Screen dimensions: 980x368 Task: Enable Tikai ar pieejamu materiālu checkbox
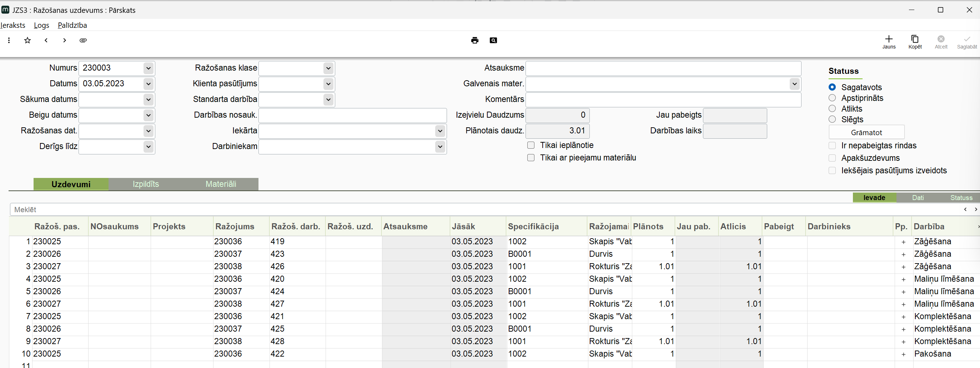coord(531,158)
